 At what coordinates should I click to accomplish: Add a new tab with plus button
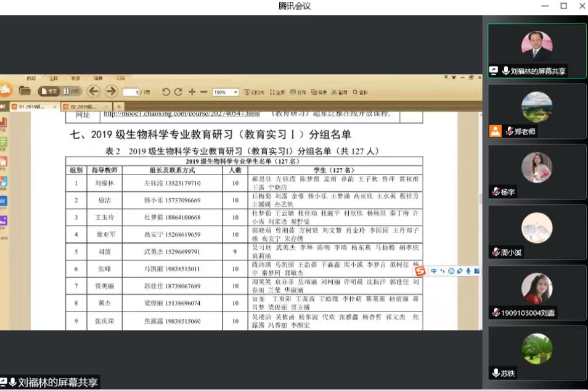tap(119, 107)
